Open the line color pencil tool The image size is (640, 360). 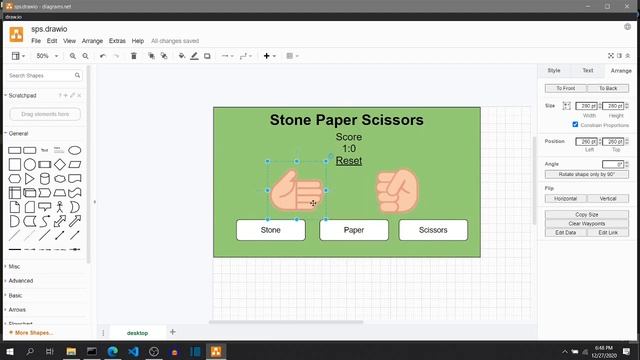194,56
